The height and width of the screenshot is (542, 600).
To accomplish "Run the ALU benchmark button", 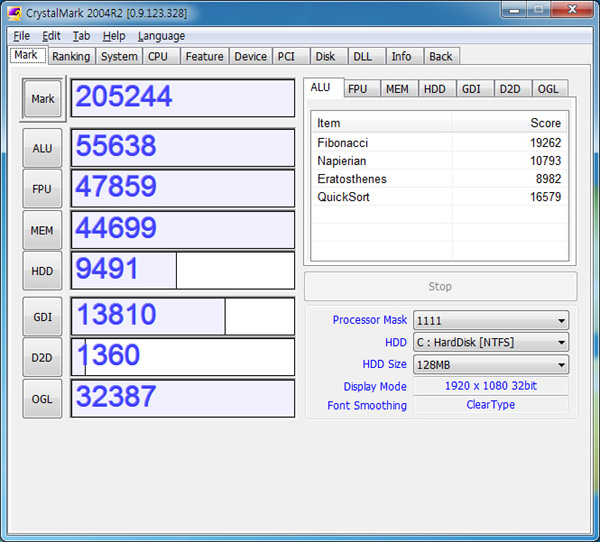I will click(x=42, y=148).
